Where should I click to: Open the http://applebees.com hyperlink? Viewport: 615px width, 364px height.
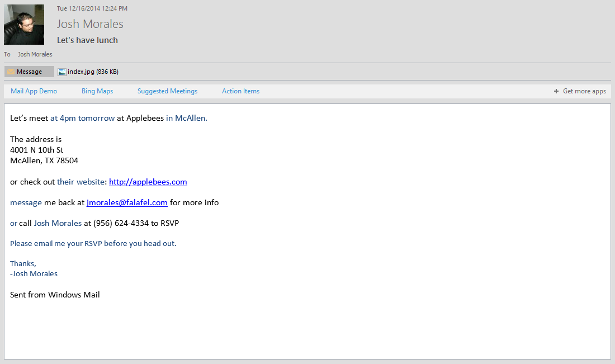(x=148, y=181)
